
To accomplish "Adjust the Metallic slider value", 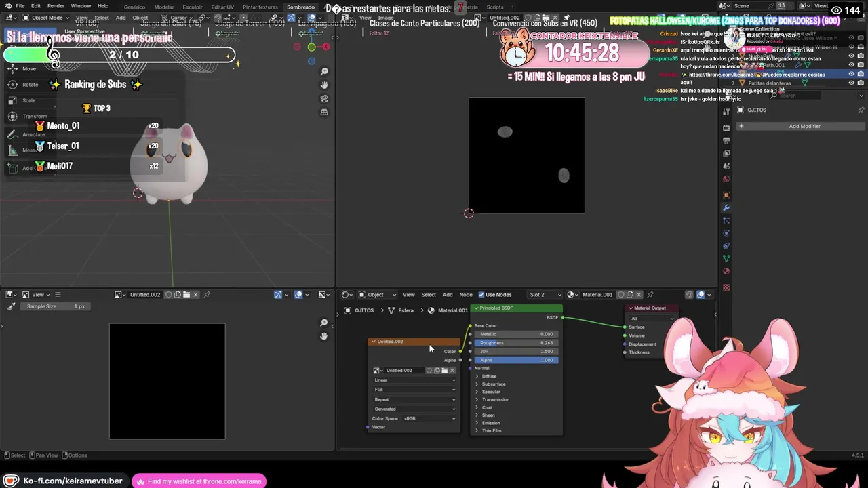I will click(517, 334).
